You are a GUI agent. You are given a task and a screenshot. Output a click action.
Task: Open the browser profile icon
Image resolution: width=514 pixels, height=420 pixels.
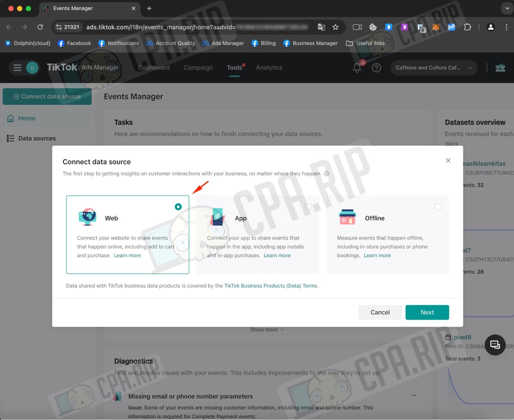pos(491,27)
